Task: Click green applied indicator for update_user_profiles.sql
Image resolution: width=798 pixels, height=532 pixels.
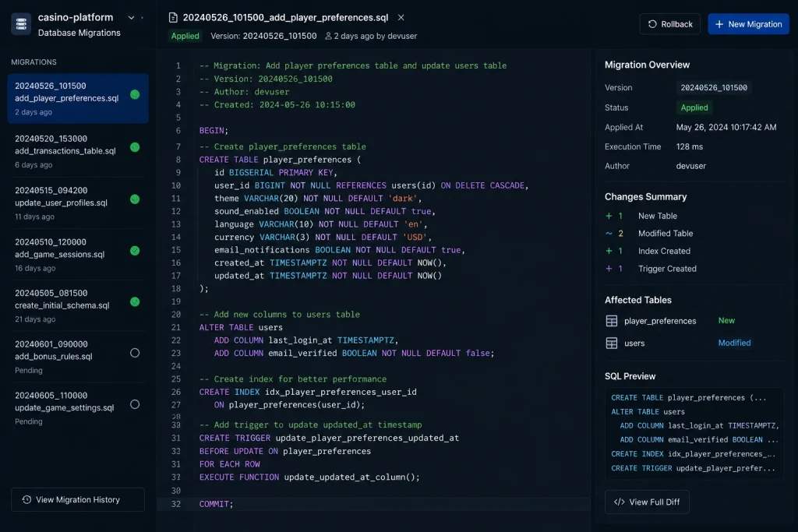Action: click(135, 199)
